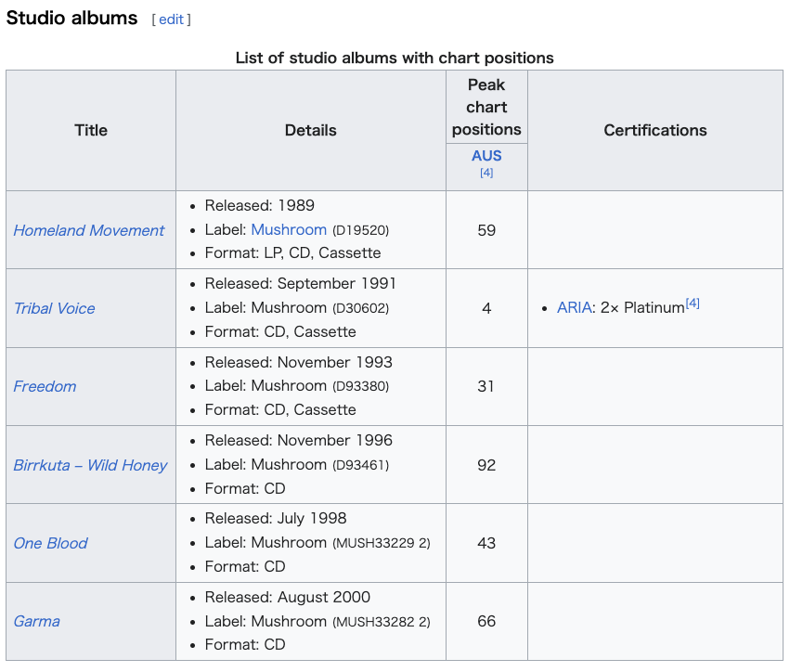
Task: Click the superscript [4] after 2× Platinum
Action: [693, 304]
